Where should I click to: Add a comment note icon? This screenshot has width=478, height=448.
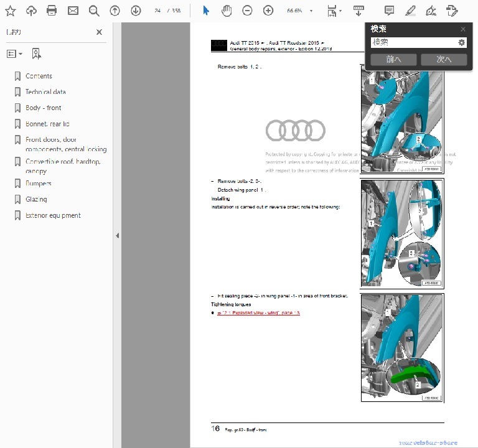coord(389,11)
